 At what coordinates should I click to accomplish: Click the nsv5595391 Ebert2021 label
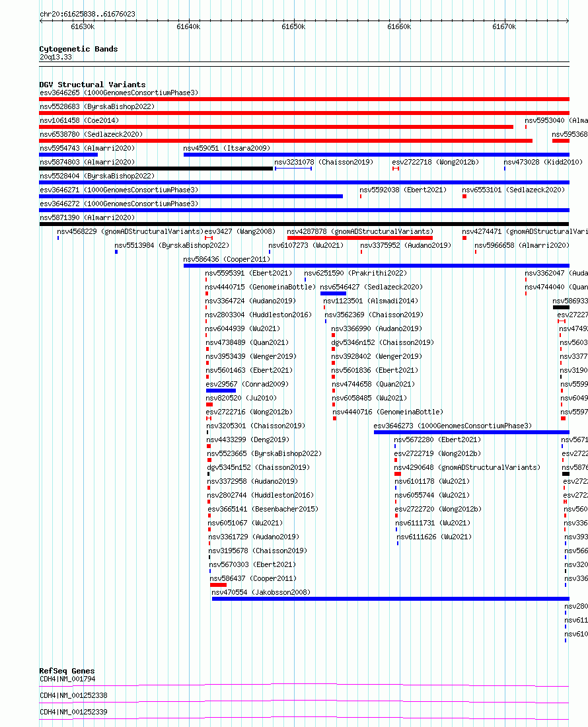pos(249,273)
